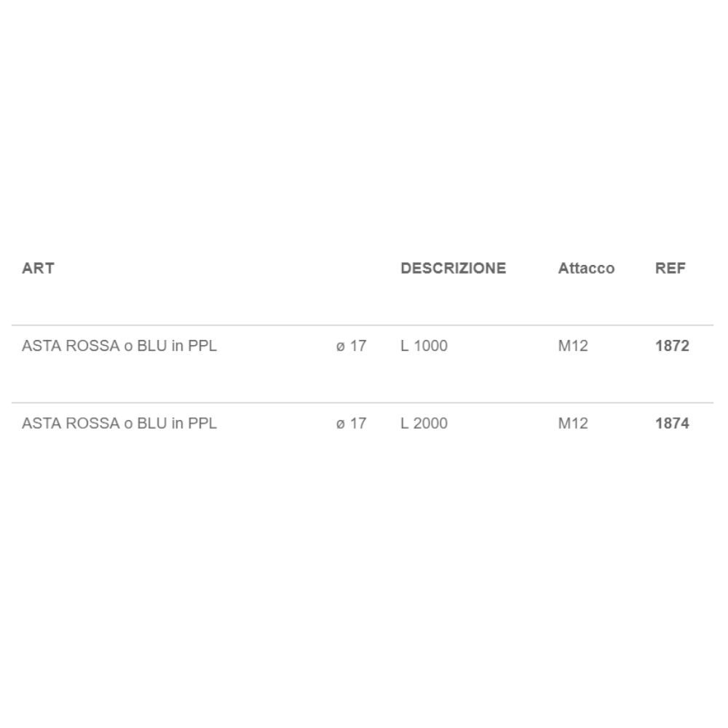
Task: Click the divider line between the two product rows
Action: 363,403
